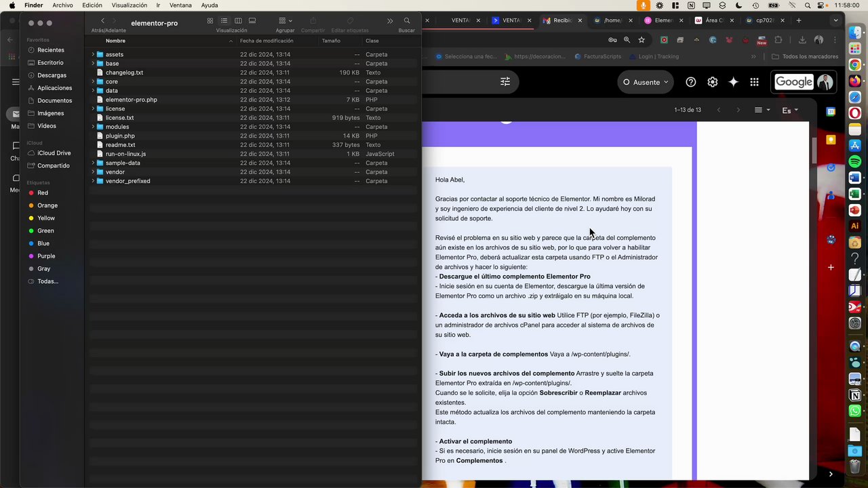Open the Gemini sparkle icon

733,82
